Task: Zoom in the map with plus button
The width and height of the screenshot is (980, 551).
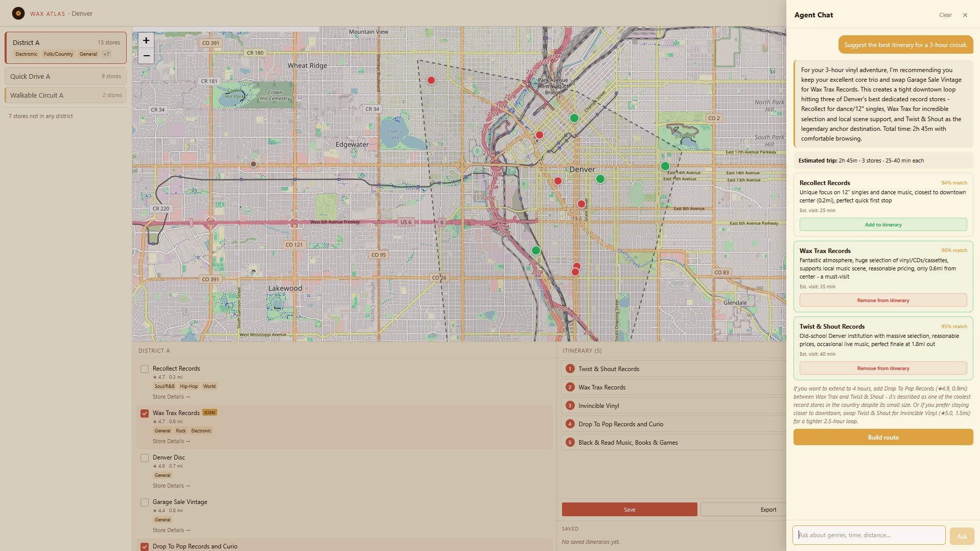Action: click(x=146, y=40)
